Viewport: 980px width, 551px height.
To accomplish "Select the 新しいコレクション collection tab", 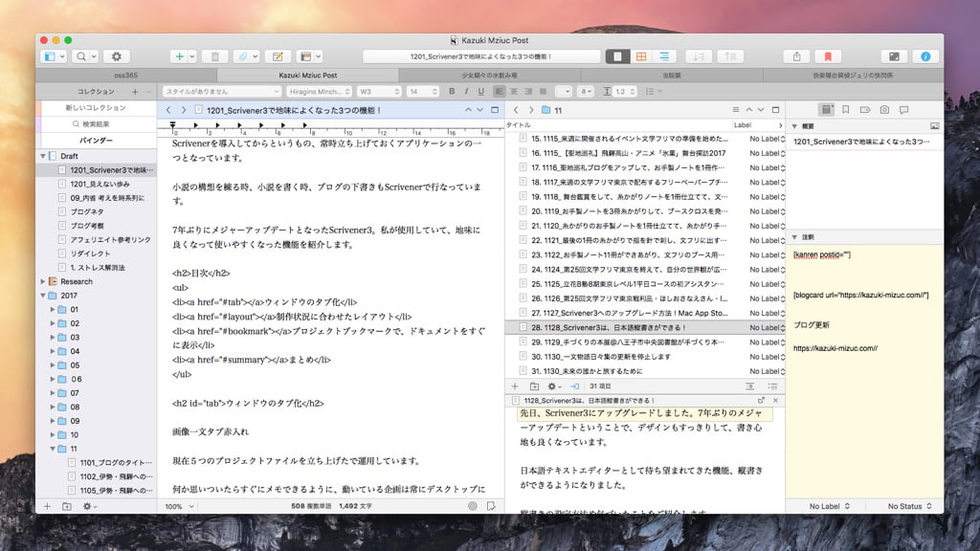I will pos(96,107).
